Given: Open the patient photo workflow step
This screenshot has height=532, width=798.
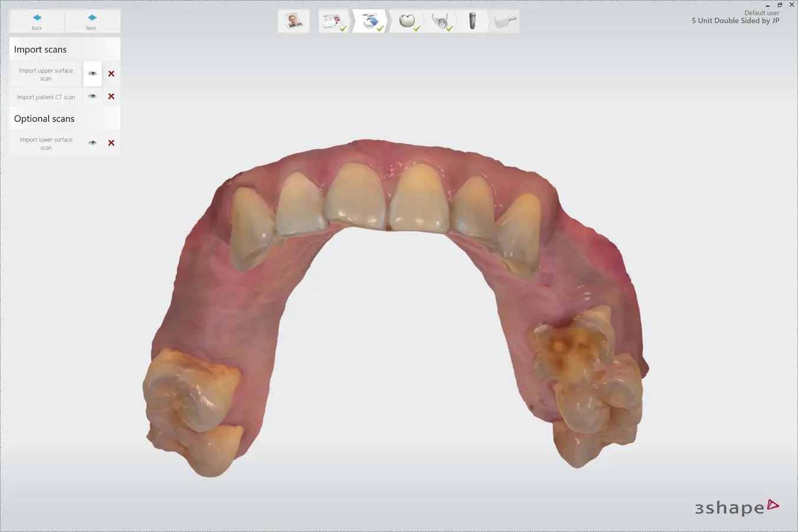Looking at the screenshot, I should pos(294,21).
